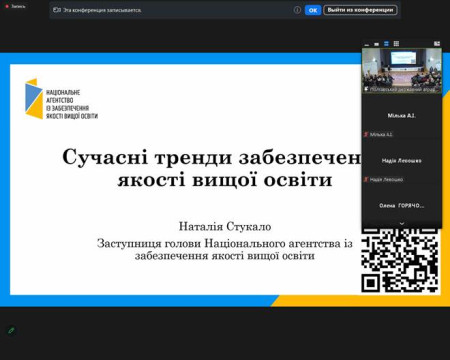Click the camera icon in the recording banner
The image size is (450, 360).
point(57,10)
